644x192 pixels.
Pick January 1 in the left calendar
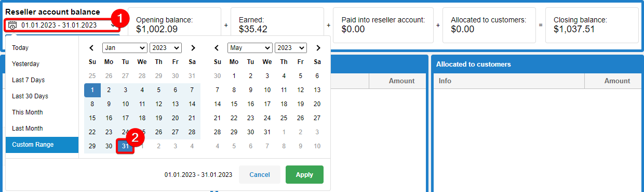coord(92,91)
